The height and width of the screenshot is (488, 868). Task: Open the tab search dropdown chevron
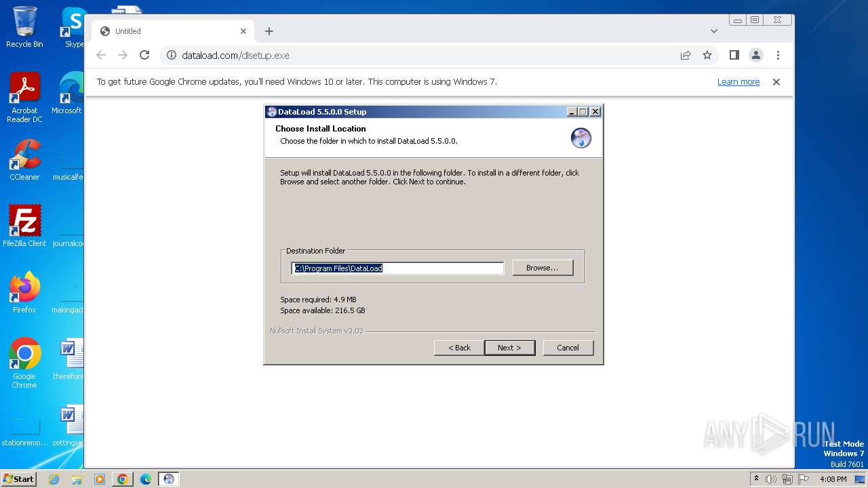(713, 31)
